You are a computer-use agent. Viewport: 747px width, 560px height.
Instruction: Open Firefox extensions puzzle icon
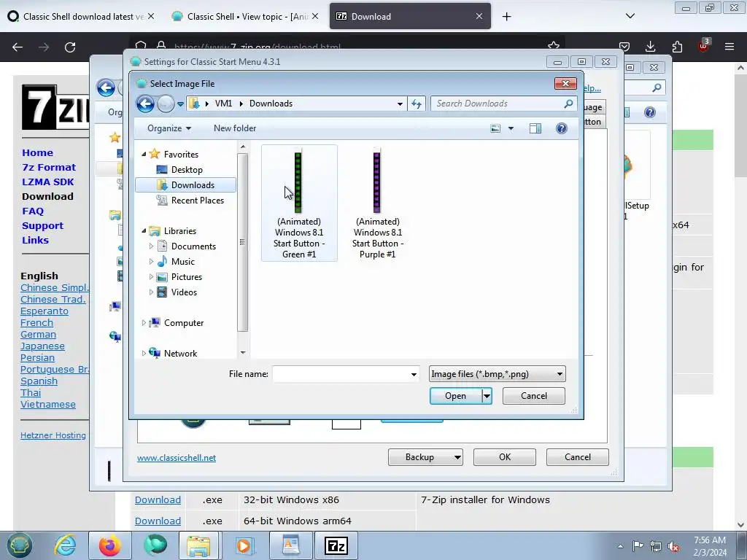tap(677, 47)
